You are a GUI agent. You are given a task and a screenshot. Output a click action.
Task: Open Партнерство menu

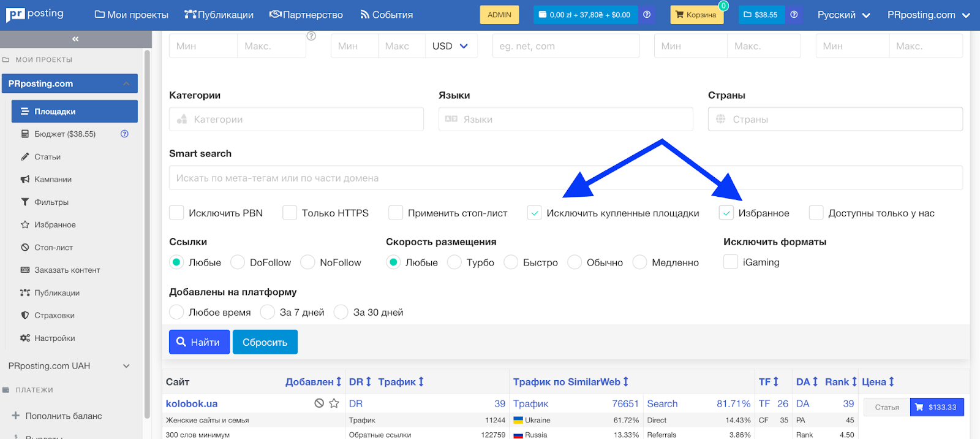tap(306, 15)
